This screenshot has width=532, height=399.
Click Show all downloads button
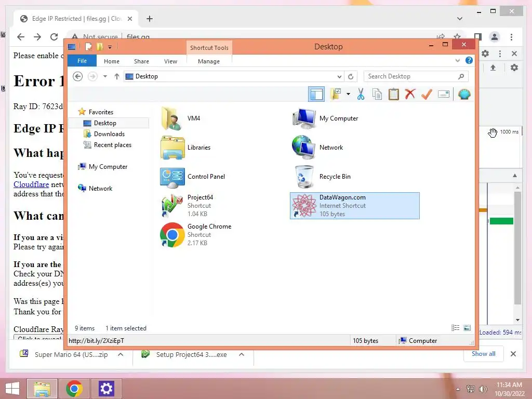[484, 354]
